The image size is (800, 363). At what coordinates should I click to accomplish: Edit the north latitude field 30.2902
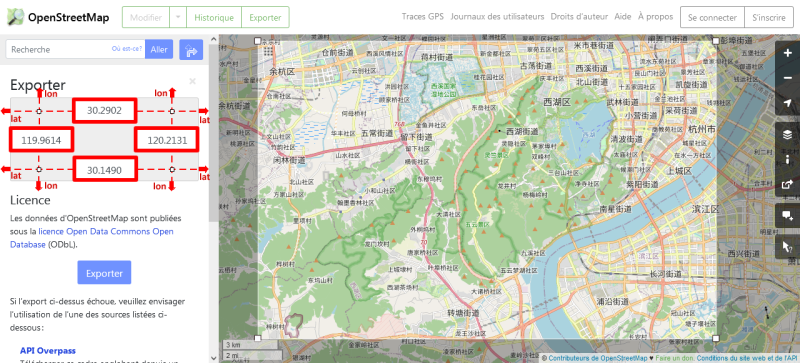pos(104,110)
